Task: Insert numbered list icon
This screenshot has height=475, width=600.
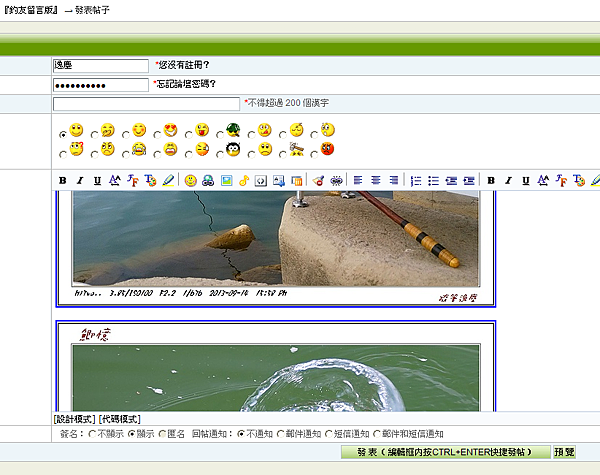Action: (416, 180)
